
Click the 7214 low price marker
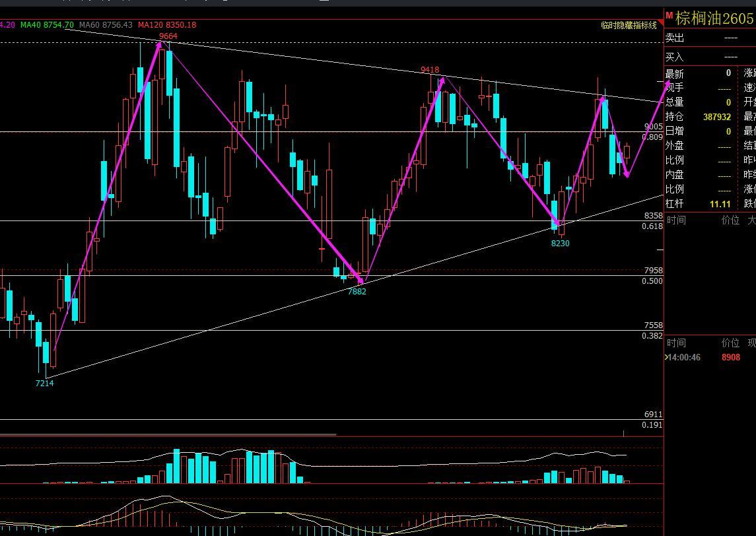tap(45, 384)
